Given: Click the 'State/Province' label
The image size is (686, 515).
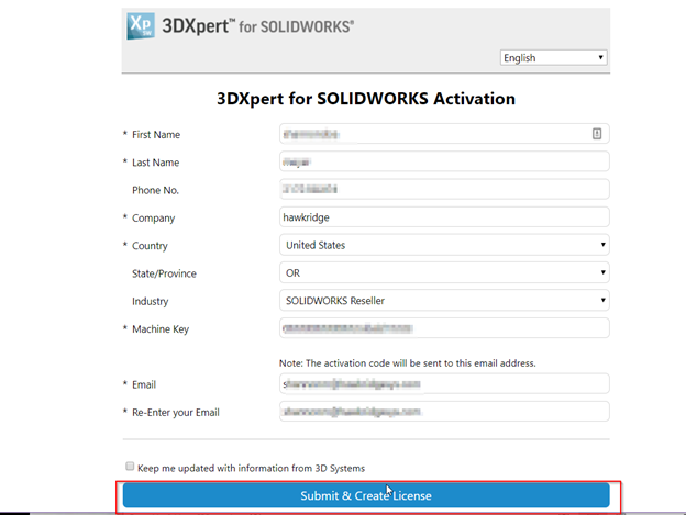Looking at the screenshot, I should 164,273.
